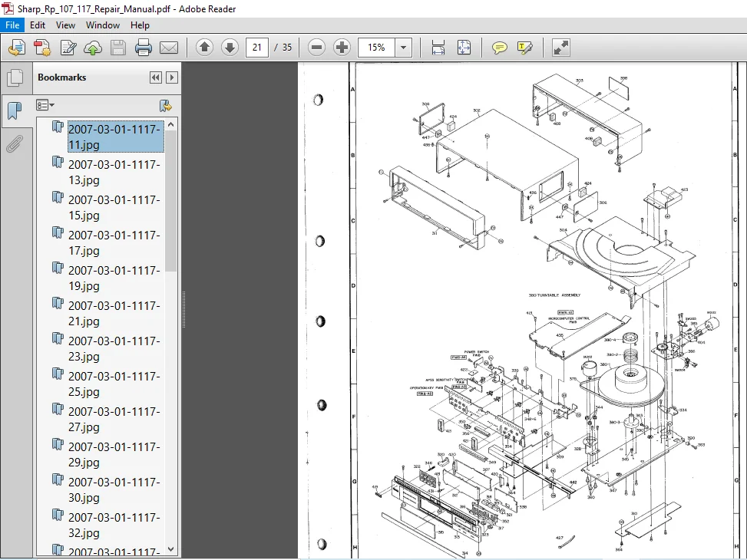Screen dimensions: 747x560
Task: Go to previous page up arrow
Action: [205, 47]
